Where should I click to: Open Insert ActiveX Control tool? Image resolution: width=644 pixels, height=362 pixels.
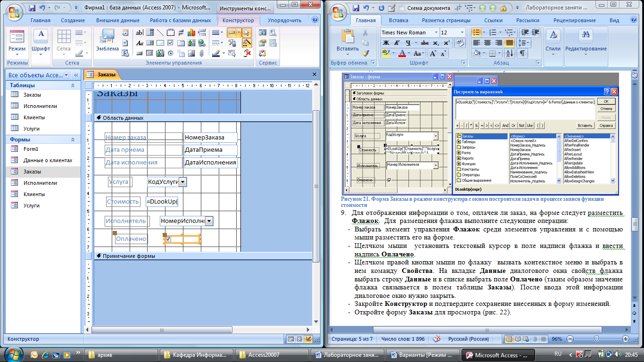coord(247,53)
